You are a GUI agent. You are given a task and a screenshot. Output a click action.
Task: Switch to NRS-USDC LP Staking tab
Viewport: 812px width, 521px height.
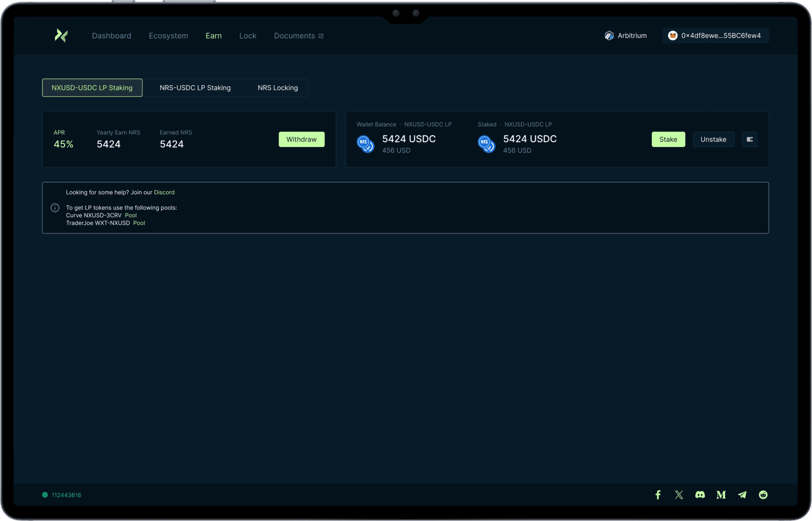coord(195,88)
